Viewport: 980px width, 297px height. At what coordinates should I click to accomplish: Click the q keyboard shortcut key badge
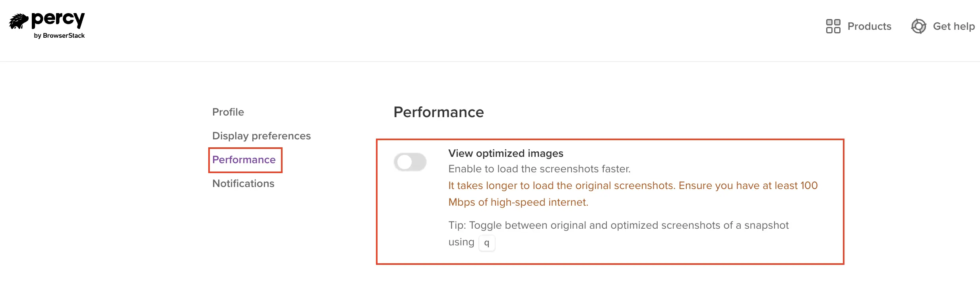(486, 243)
